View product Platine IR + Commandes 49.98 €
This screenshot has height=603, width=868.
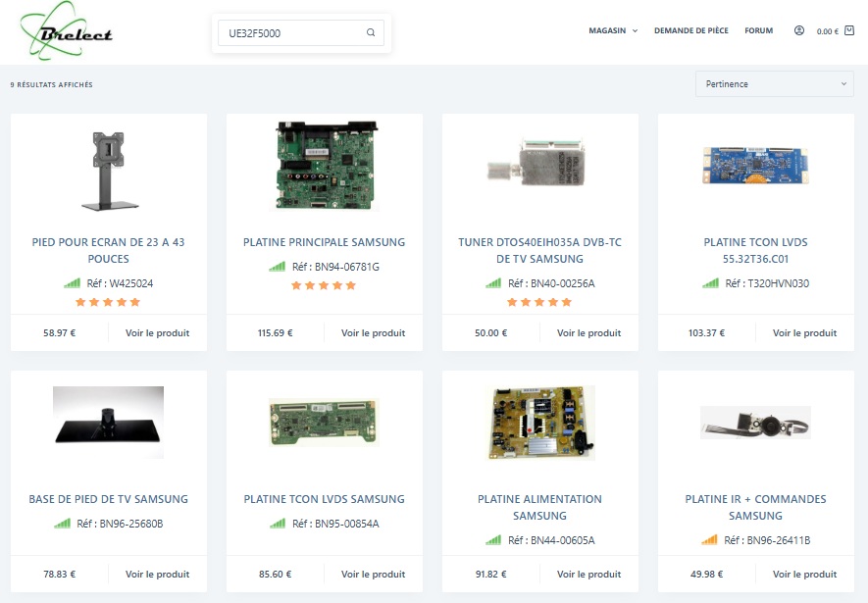(x=805, y=575)
